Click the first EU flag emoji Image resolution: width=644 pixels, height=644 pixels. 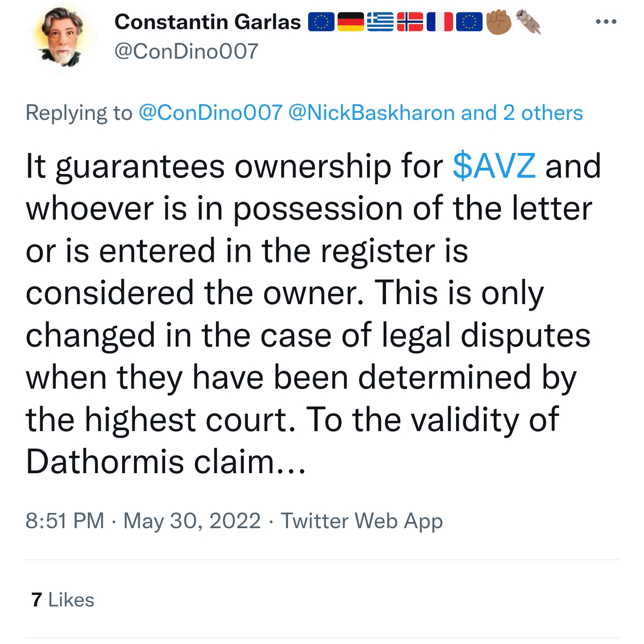[x=321, y=22]
